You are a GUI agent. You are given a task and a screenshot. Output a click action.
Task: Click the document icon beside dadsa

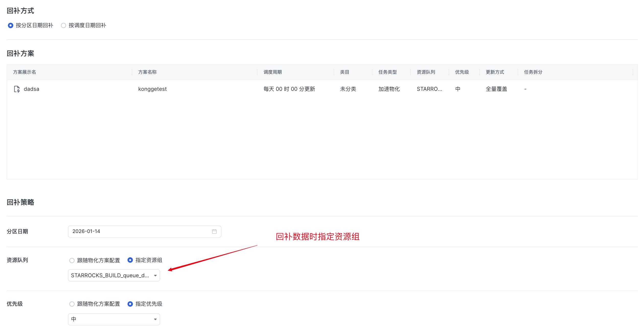17,89
